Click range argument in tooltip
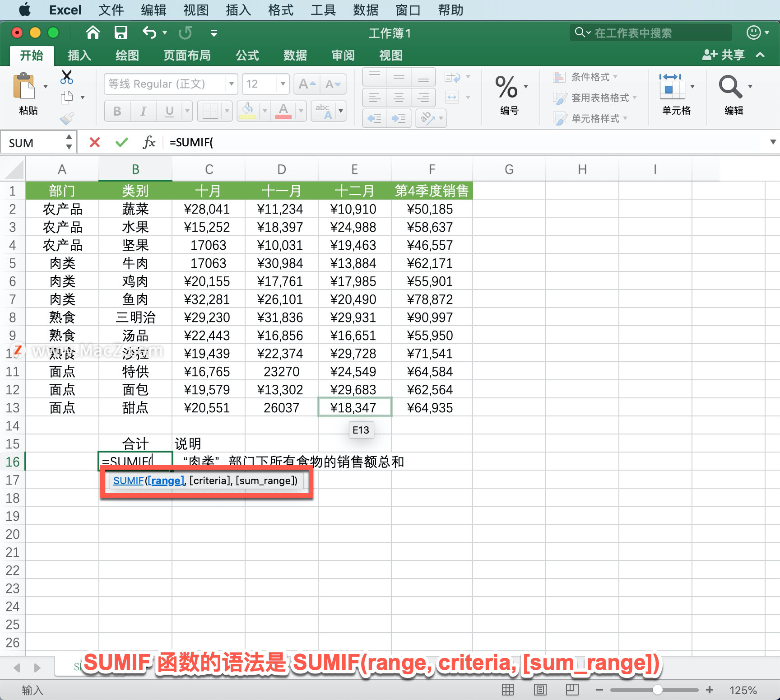The height and width of the screenshot is (700, 780). [166, 481]
